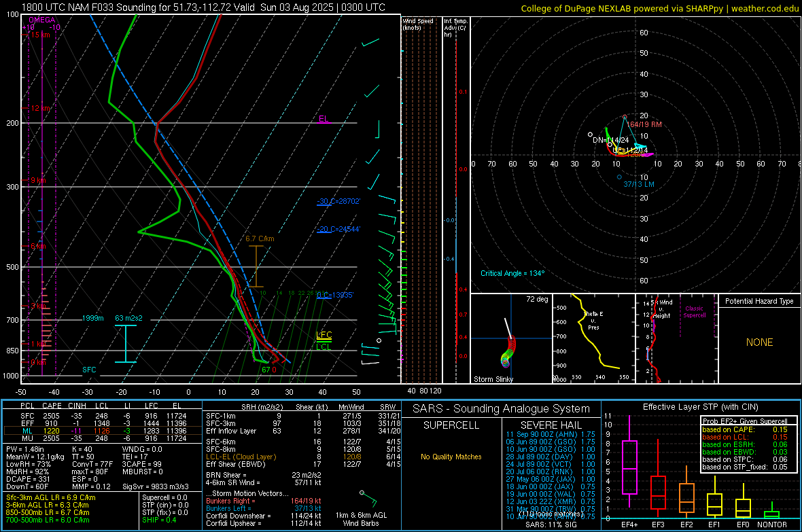Click the '72 deg' storm slinky value
This screenshot has height=532, width=802.
point(537,299)
